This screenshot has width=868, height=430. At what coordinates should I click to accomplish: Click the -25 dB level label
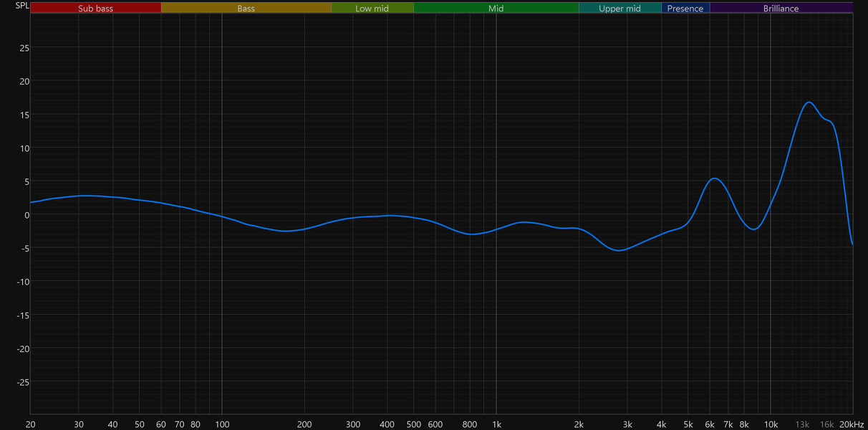point(23,382)
